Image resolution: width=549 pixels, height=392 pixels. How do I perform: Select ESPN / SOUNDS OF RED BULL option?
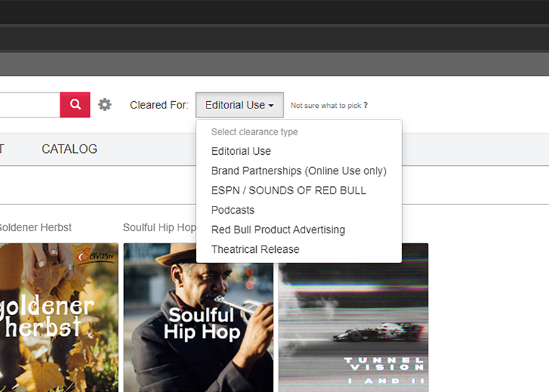pyautogui.click(x=299, y=190)
